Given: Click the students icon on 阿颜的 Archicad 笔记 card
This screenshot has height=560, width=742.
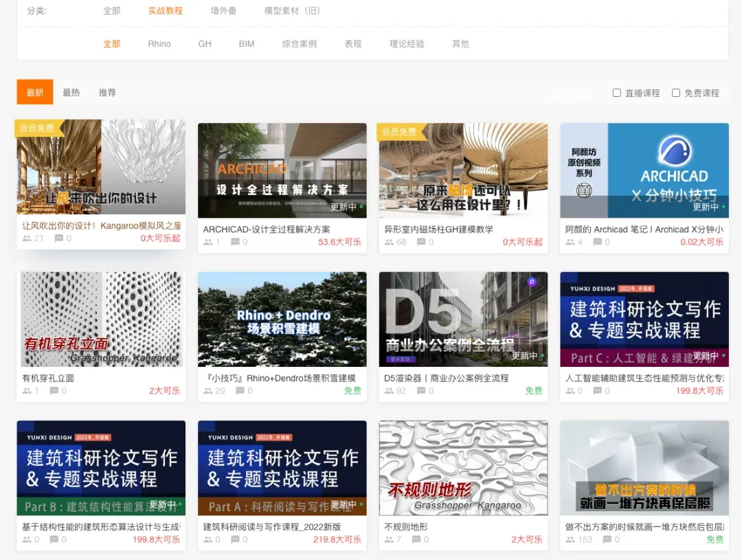Looking at the screenshot, I should click(570, 242).
